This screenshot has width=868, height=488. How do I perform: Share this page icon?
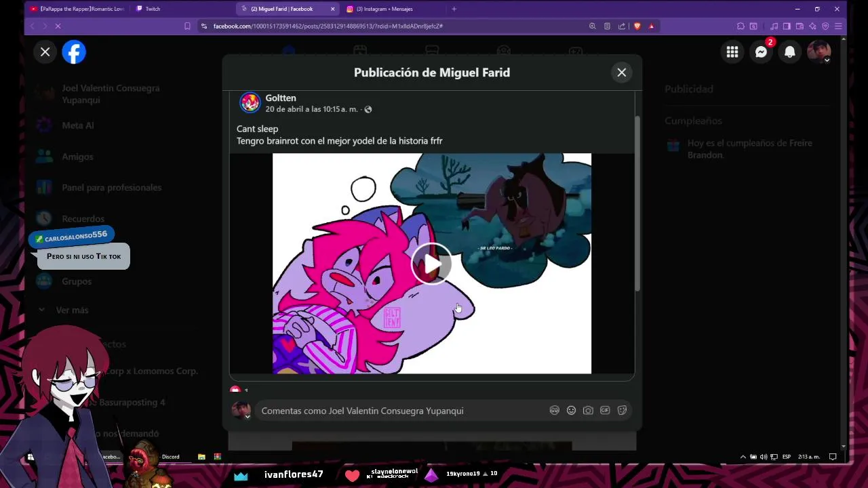622,26
